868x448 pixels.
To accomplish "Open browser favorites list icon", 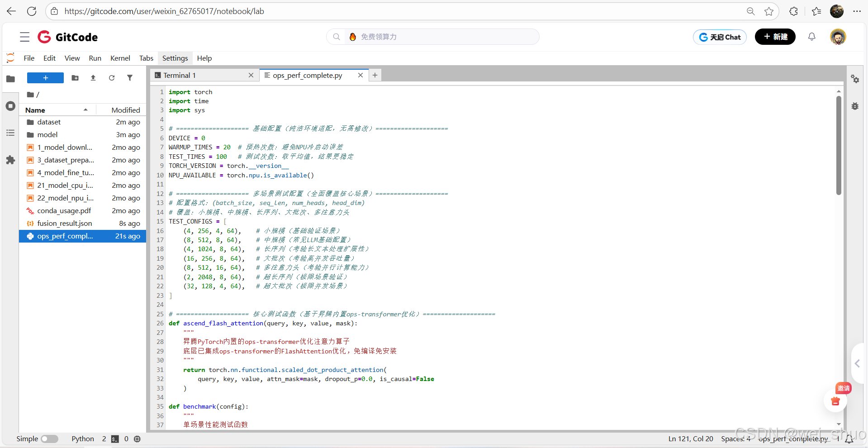I will pos(816,11).
